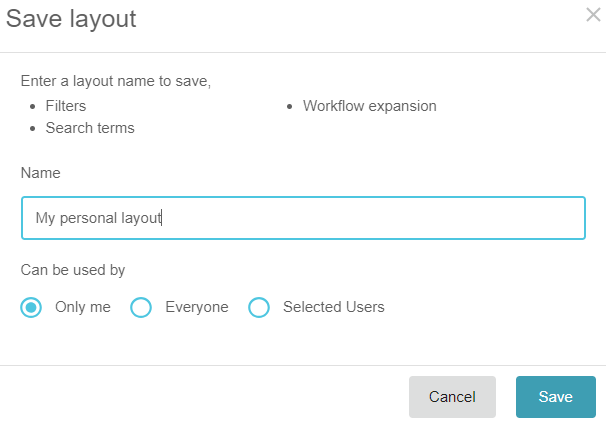Choose the Selected Users radio button
Image resolution: width=606 pixels, height=424 pixels.
click(259, 307)
